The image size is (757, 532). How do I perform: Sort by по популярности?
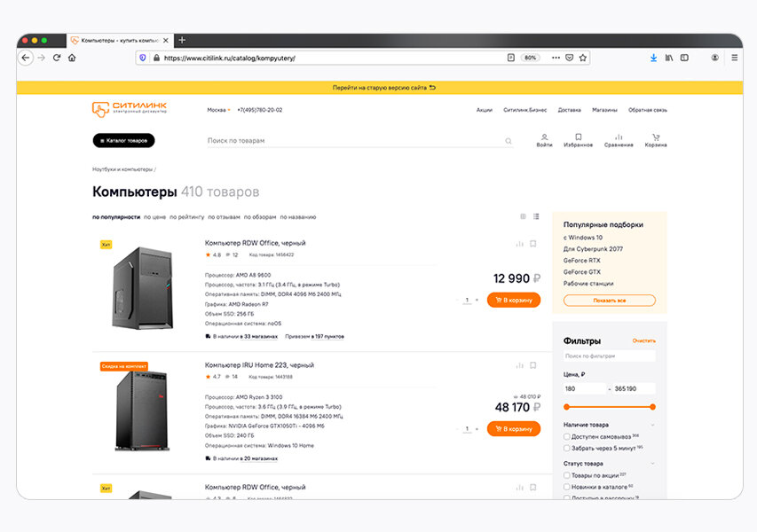click(x=116, y=217)
